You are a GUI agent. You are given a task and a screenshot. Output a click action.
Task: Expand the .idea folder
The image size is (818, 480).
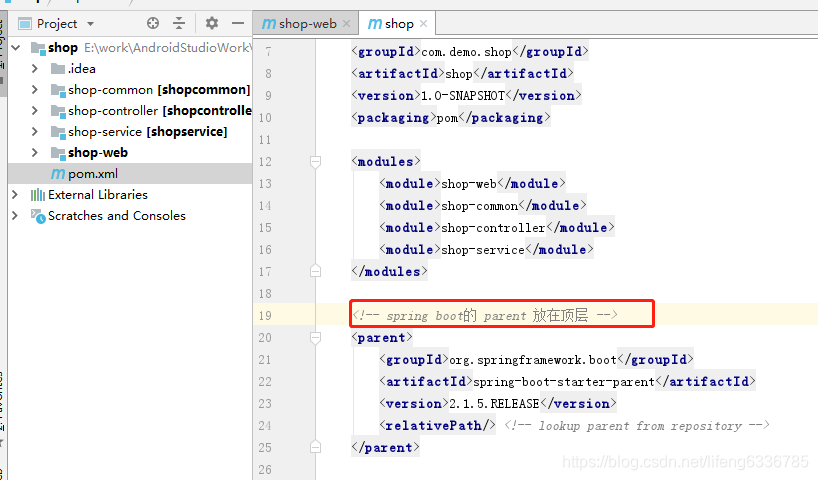pyautogui.click(x=34, y=69)
